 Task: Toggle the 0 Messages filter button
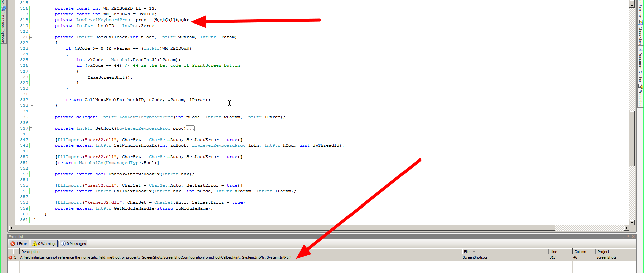click(73, 244)
